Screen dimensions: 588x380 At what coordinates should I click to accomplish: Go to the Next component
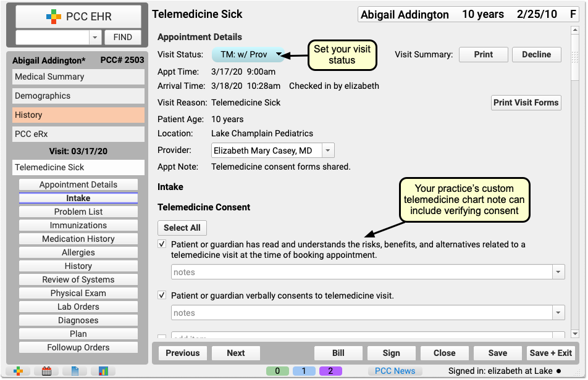tap(236, 353)
